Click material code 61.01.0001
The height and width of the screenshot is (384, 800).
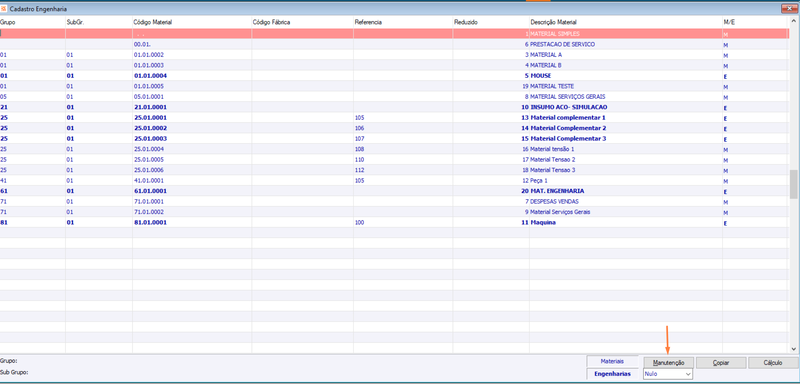click(151, 191)
